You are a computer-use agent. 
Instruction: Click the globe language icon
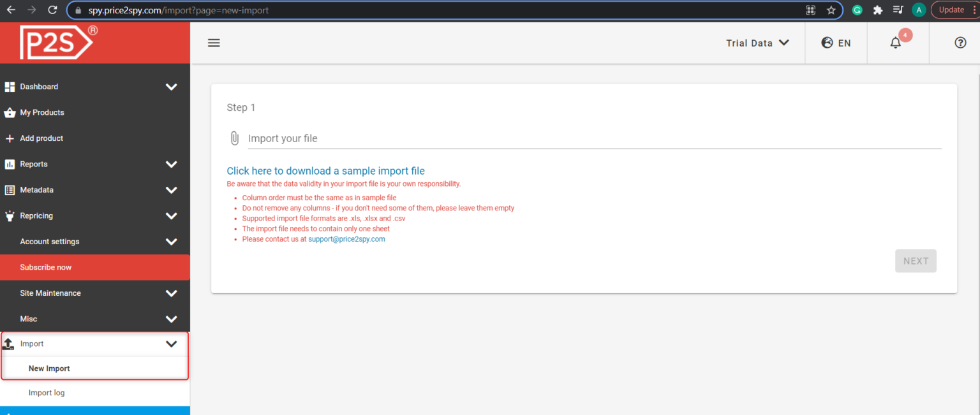[828, 43]
